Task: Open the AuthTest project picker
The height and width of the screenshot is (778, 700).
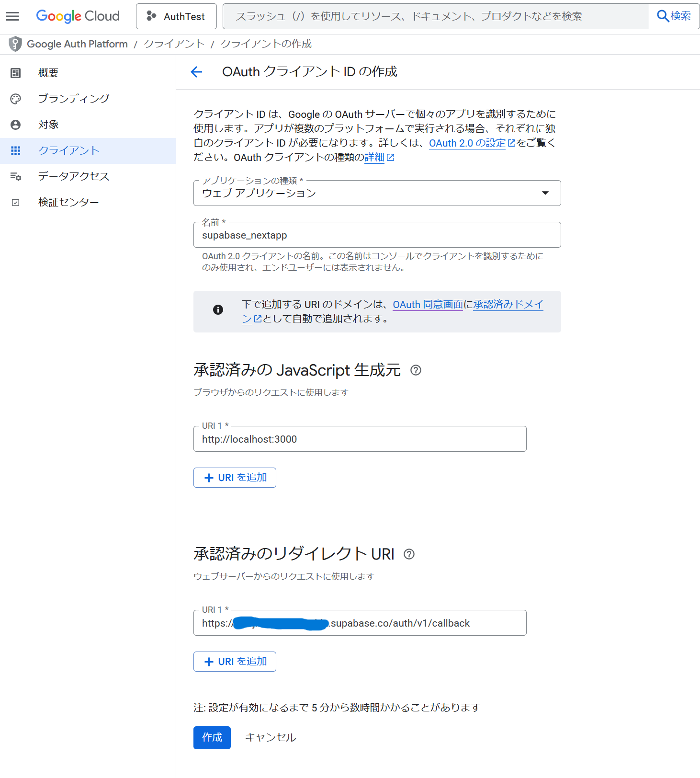Action: pyautogui.click(x=176, y=16)
